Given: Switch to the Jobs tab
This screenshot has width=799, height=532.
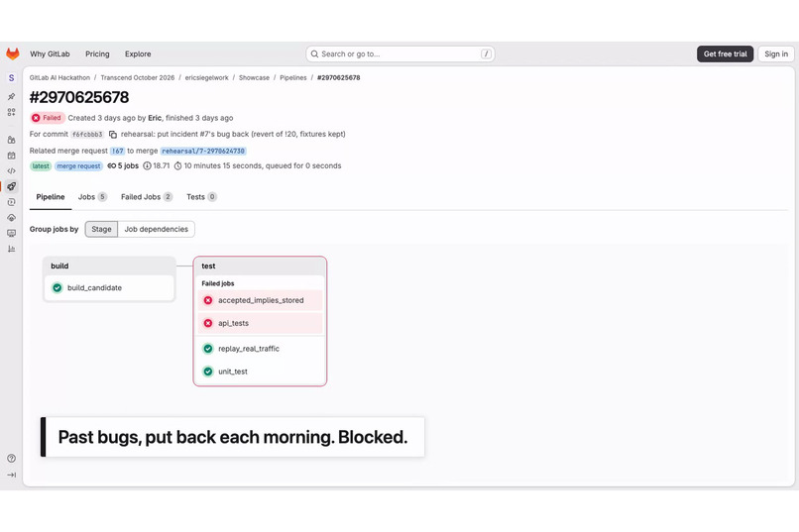Looking at the screenshot, I should pyautogui.click(x=92, y=197).
